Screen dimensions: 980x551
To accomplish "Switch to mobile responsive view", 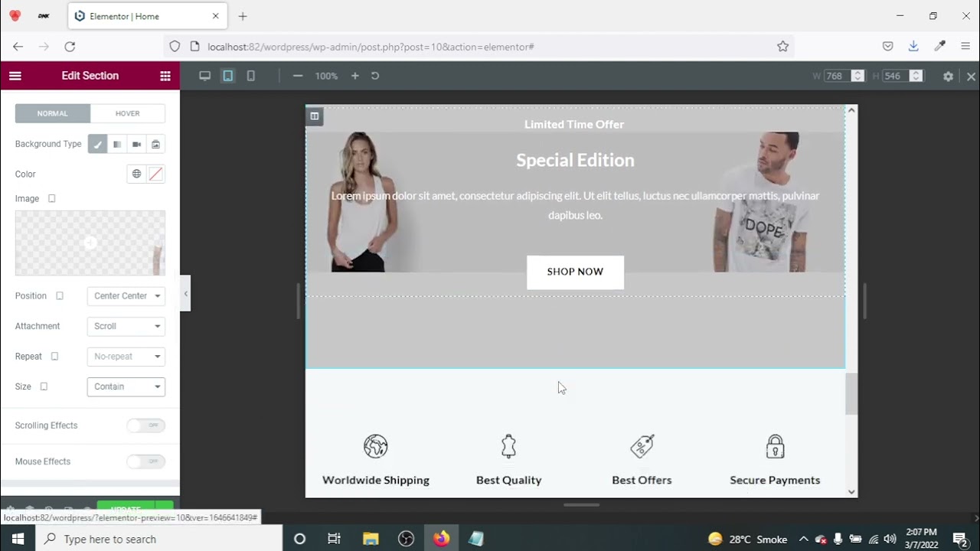I will point(250,76).
